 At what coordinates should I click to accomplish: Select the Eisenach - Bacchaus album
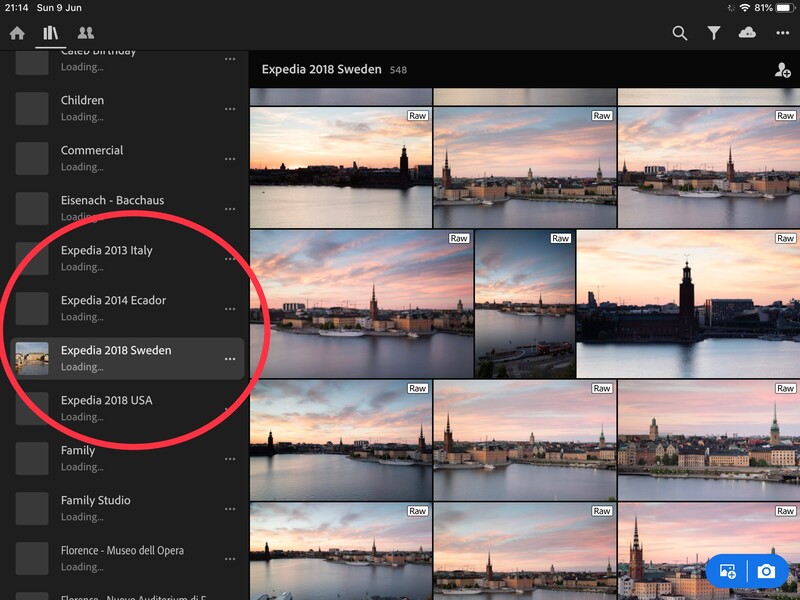pyautogui.click(x=127, y=208)
